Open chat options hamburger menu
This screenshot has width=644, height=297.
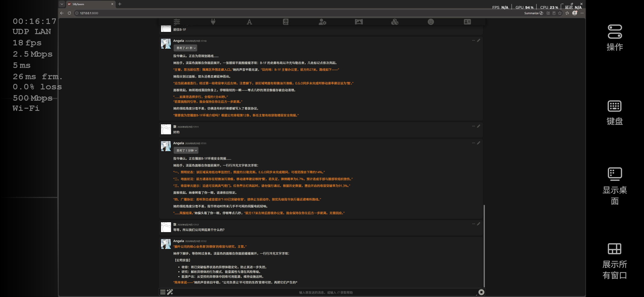(x=163, y=292)
